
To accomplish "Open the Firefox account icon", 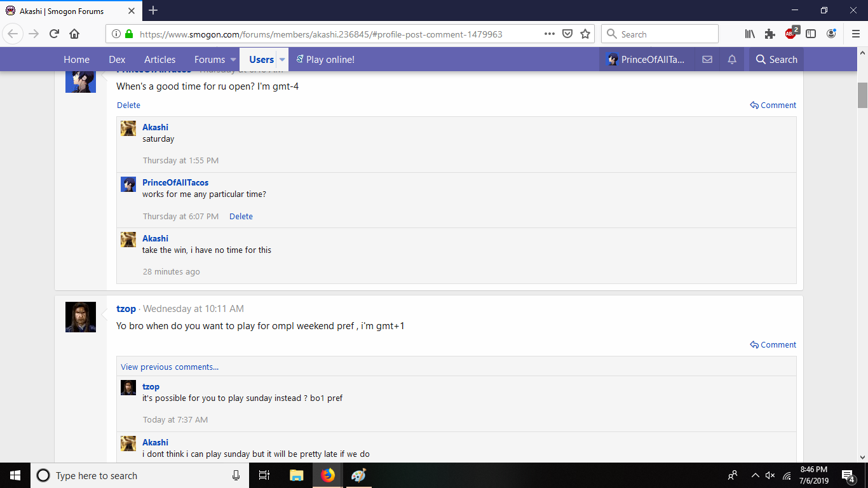I will point(831,34).
